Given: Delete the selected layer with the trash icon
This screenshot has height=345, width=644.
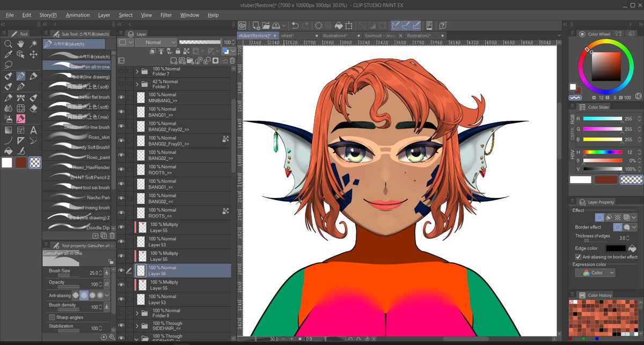Looking at the screenshot, I should coord(232,61).
